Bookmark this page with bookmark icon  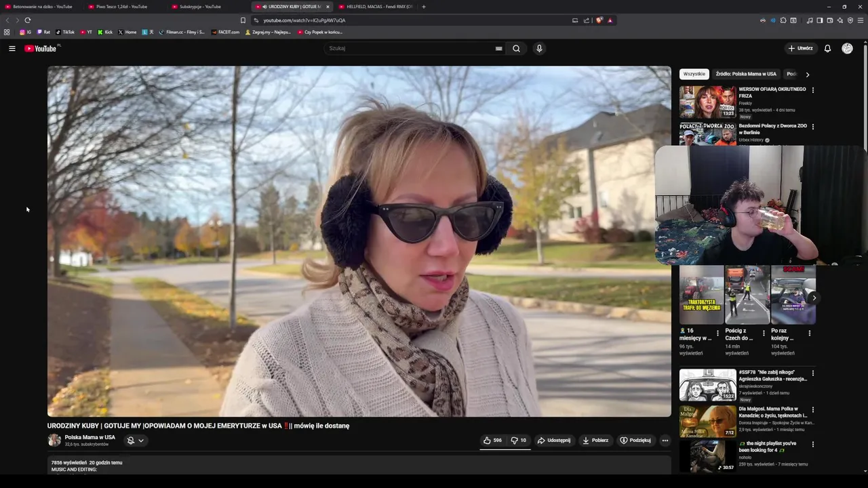point(243,20)
